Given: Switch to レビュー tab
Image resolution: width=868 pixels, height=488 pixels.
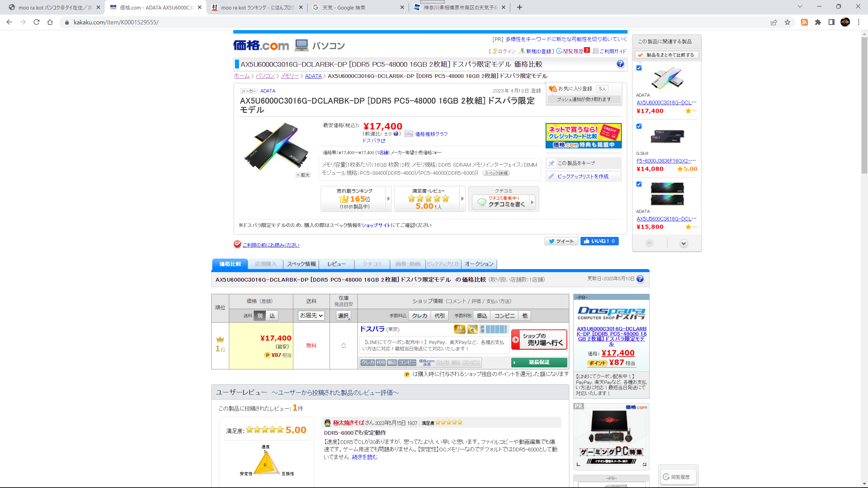Looking at the screenshot, I should [337, 264].
